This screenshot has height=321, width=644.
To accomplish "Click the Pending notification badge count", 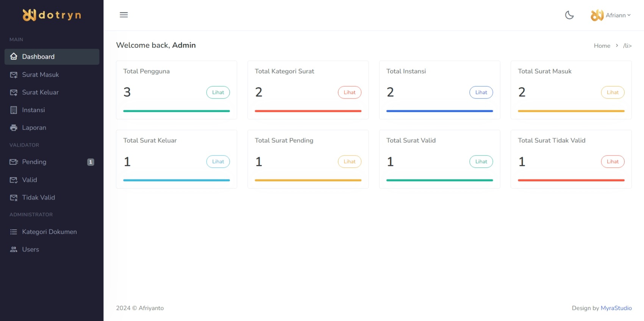I will 91,162.
